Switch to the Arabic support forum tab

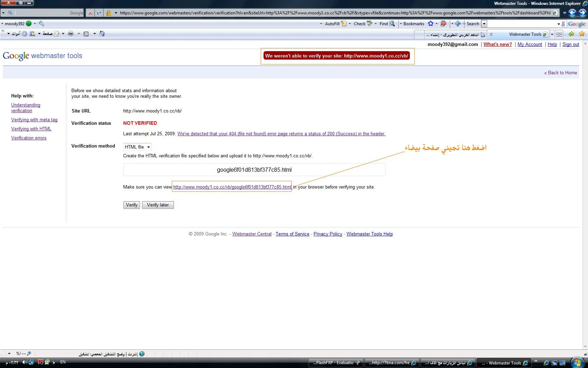click(455, 34)
